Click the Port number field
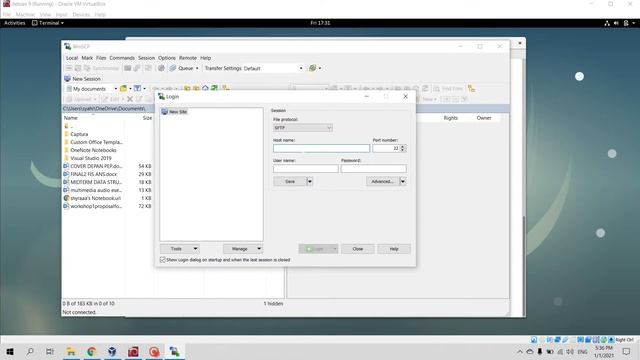 386,149
